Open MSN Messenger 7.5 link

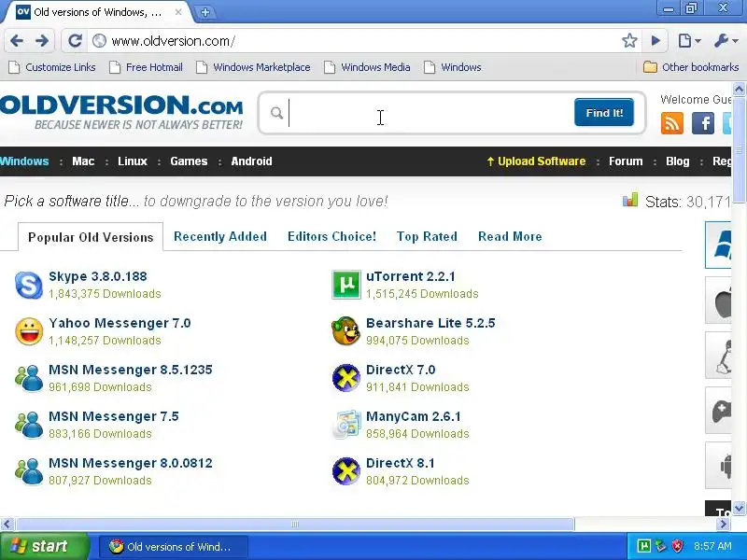[x=113, y=416]
